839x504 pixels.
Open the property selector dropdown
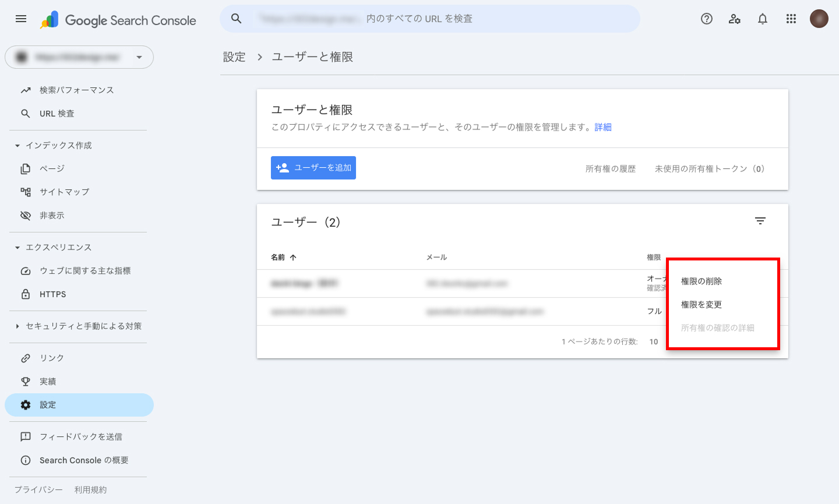79,57
